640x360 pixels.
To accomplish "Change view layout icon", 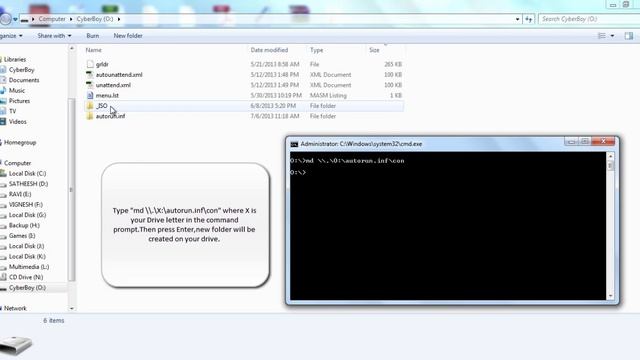I will [x=602, y=36].
